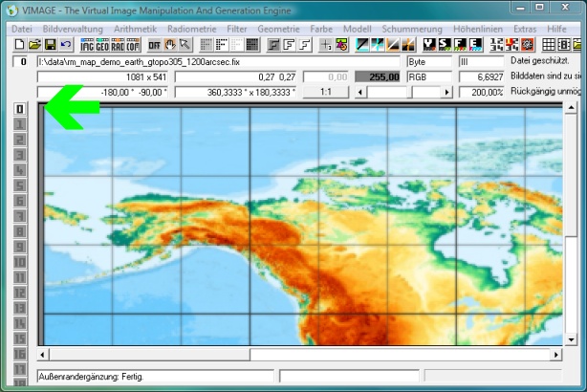This screenshot has height=392, width=587.
Task: Click the 1:1 zoom button
Action: point(325,92)
